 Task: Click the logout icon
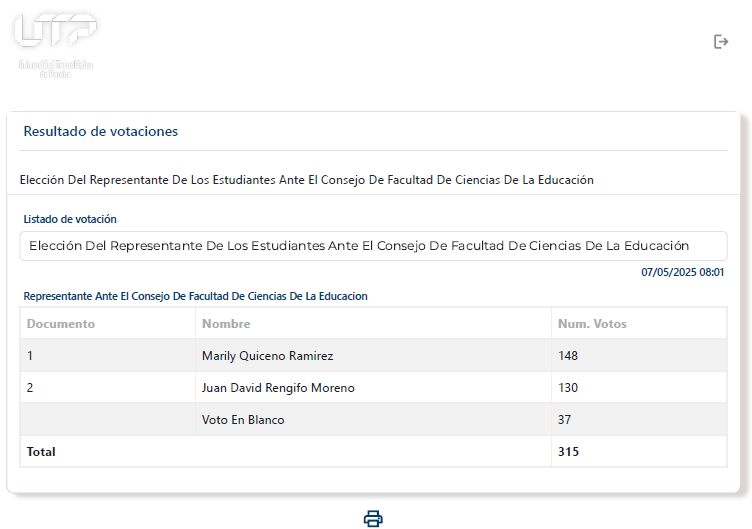721,42
